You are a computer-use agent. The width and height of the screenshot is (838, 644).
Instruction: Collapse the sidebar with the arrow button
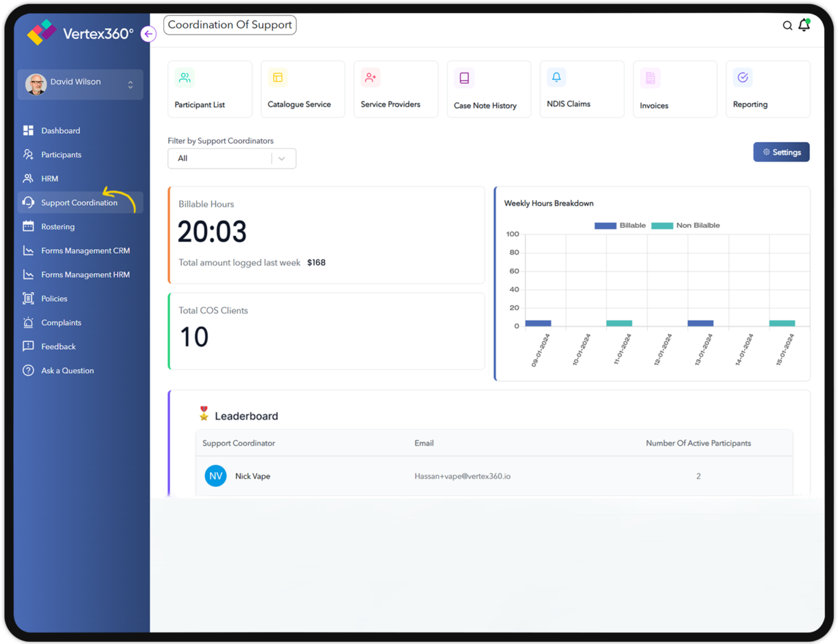click(x=148, y=34)
